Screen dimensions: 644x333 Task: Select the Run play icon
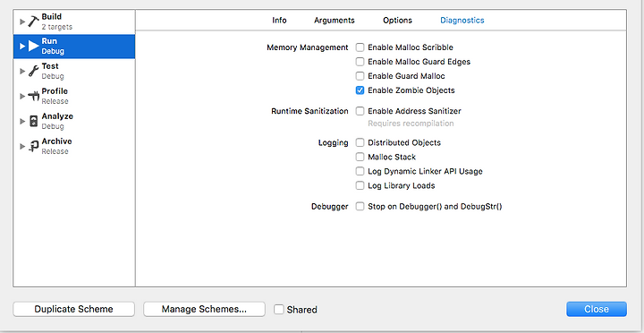tap(33, 46)
